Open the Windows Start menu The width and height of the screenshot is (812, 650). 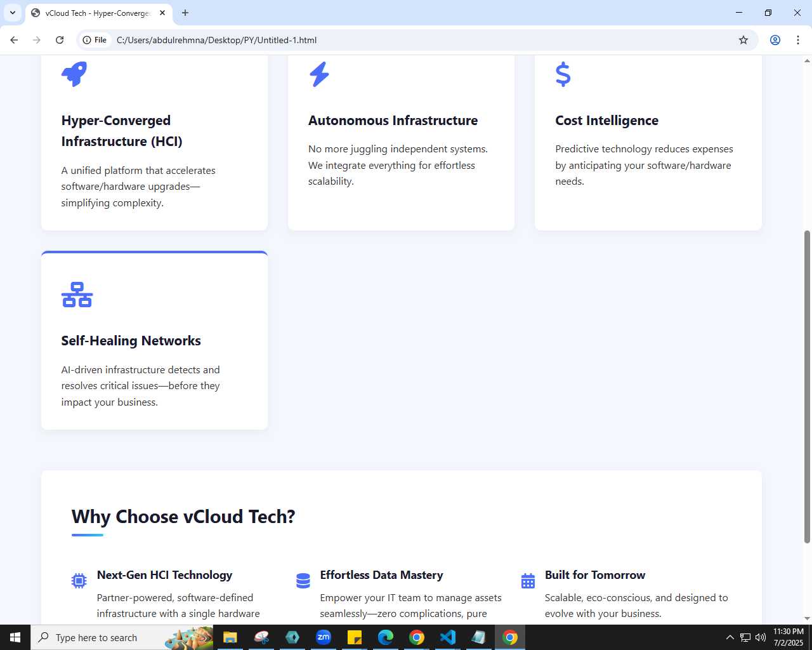coord(15,637)
